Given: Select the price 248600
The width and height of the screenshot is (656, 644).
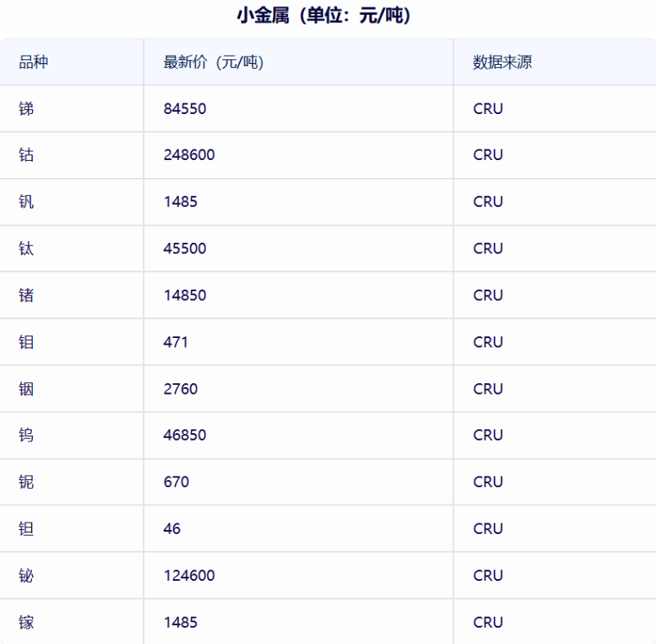Looking at the screenshot, I should pos(189,155).
